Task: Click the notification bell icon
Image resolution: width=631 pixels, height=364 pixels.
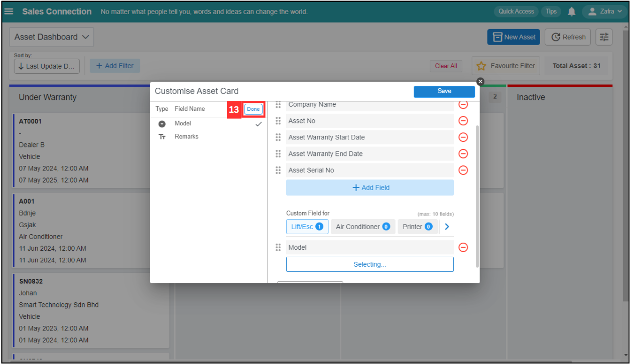Action: [571, 12]
